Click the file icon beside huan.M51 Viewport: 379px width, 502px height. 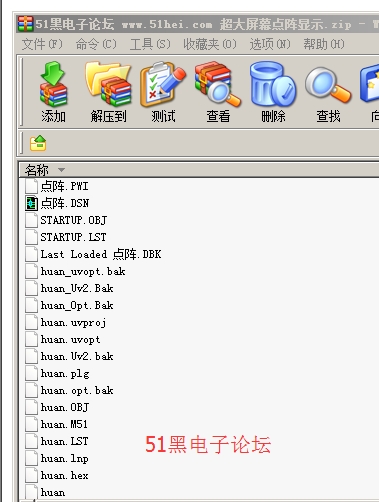[32, 424]
